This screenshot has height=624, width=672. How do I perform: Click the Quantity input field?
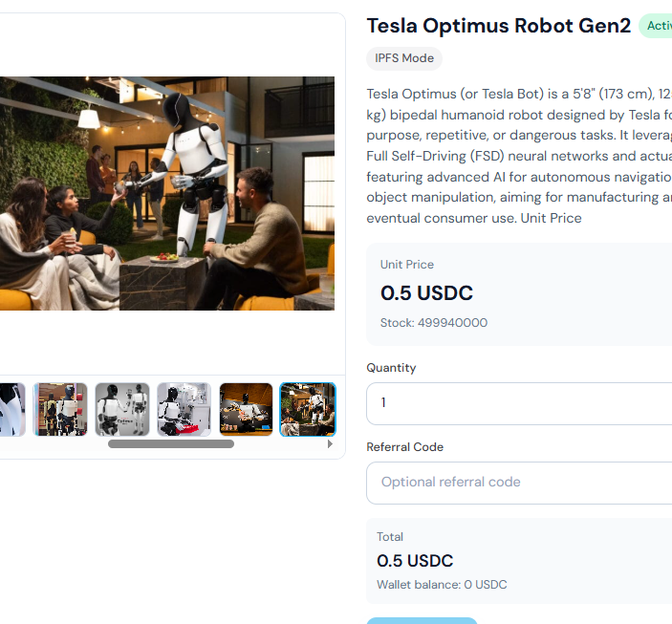click(x=519, y=403)
